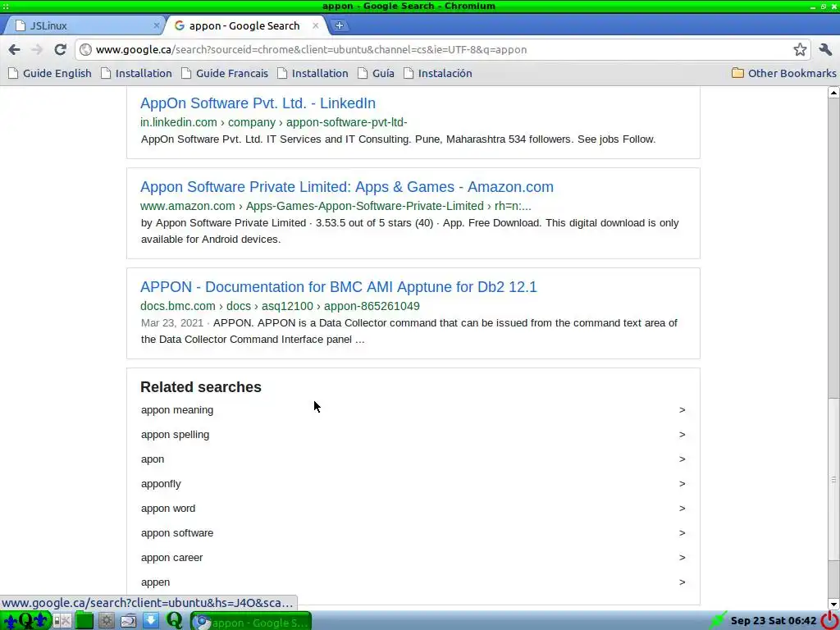
Task: Reload the current page
Action: tap(60, 50)
